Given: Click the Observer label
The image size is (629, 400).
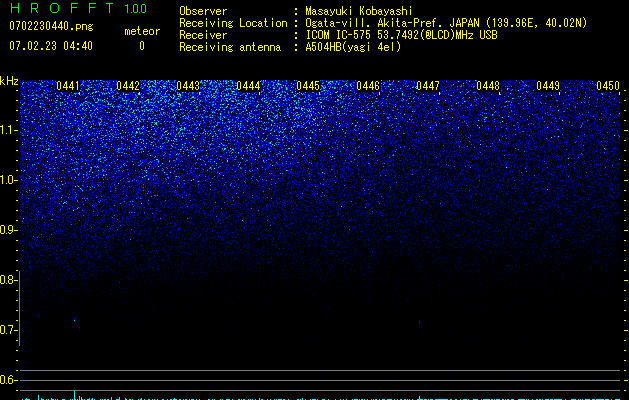Looking at the screenshot, I should point(203,11).
